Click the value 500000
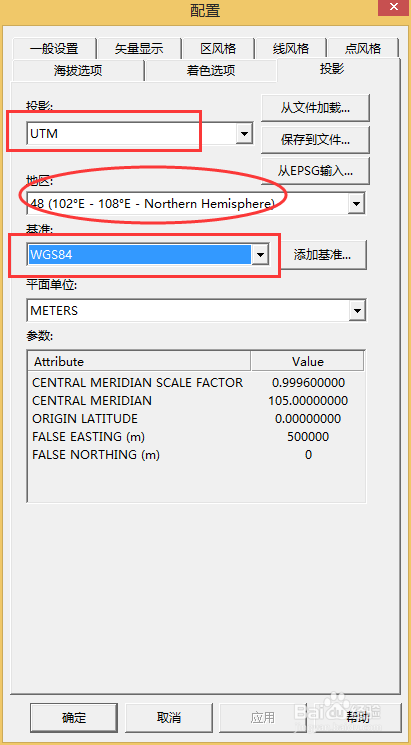The width and height of the screenshot is (411, 745). (308, 437)
